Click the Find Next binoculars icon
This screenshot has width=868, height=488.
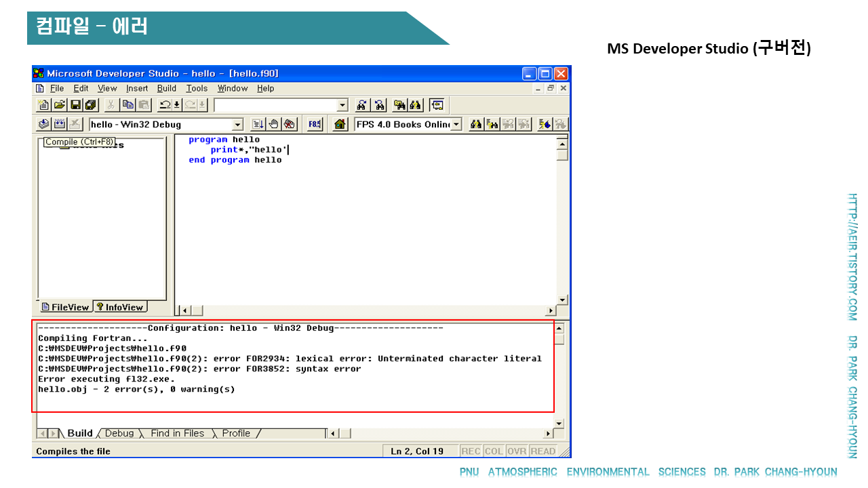click(x=362, y=105)
